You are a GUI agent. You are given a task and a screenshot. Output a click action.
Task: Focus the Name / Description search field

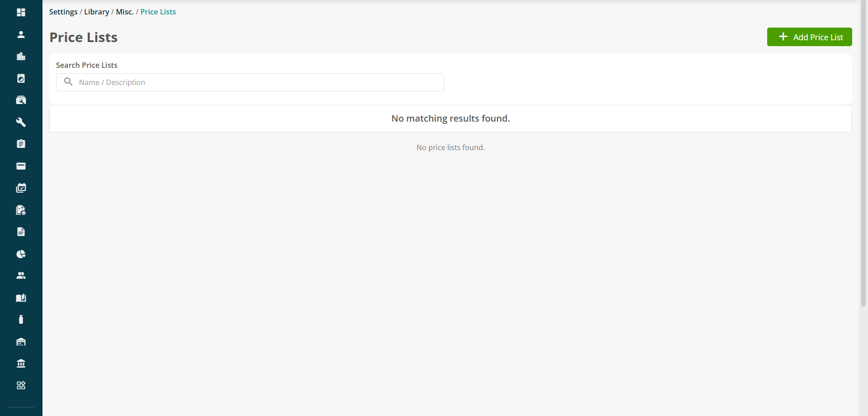tap(250, 82)
